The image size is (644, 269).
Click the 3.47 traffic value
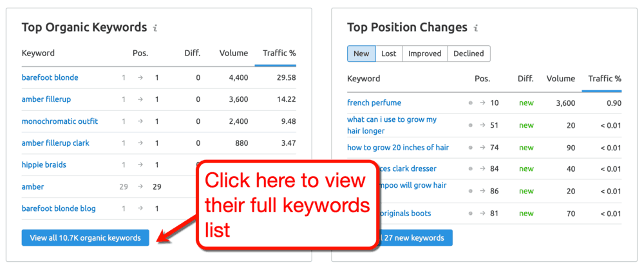point(289,143)
